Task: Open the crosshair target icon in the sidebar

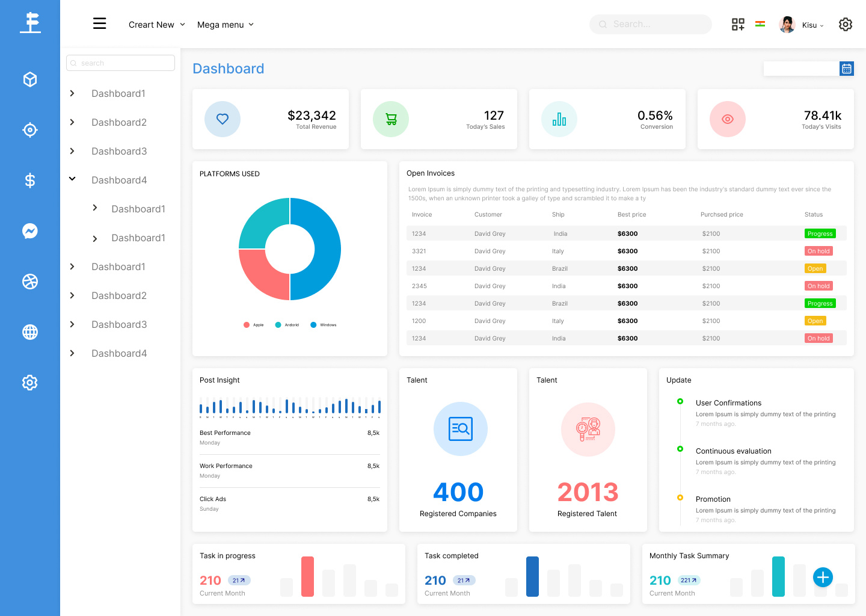Action: [30, 130]
